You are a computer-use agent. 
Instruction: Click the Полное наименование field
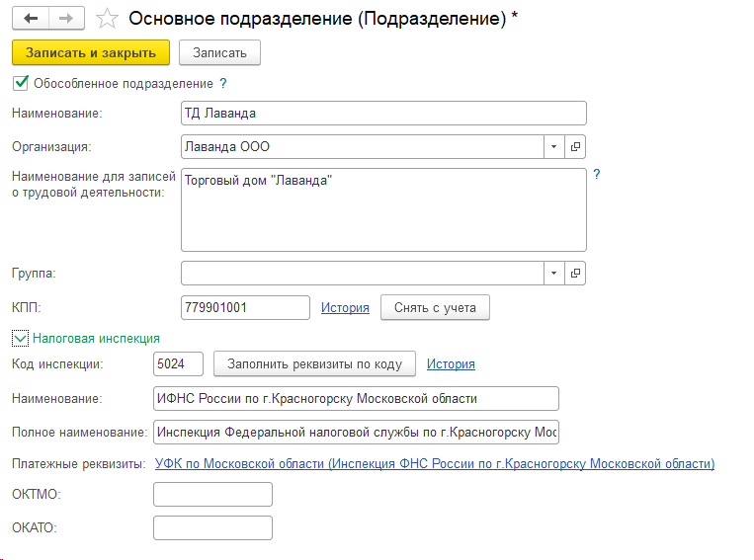356,433
